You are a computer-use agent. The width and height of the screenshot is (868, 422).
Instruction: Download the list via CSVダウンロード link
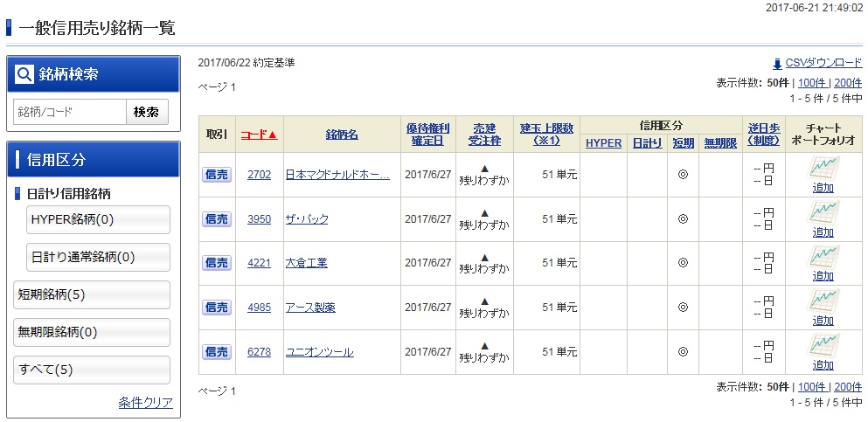823,63
